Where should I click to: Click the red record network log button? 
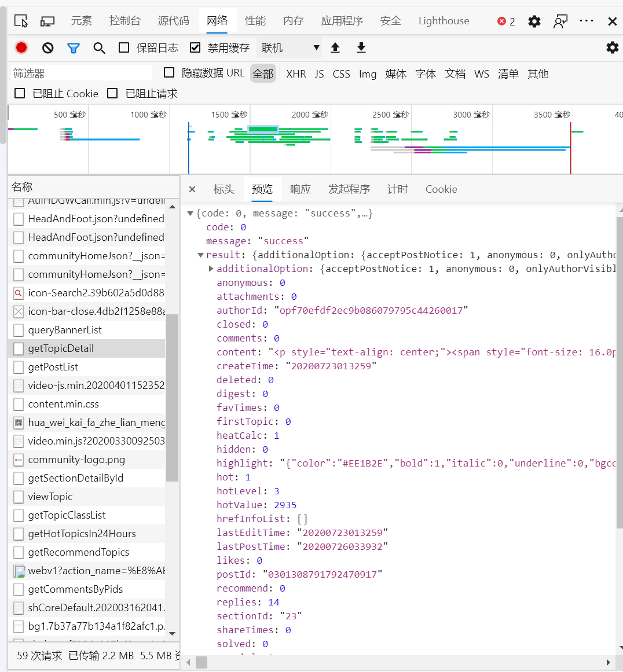click(21, 47)
